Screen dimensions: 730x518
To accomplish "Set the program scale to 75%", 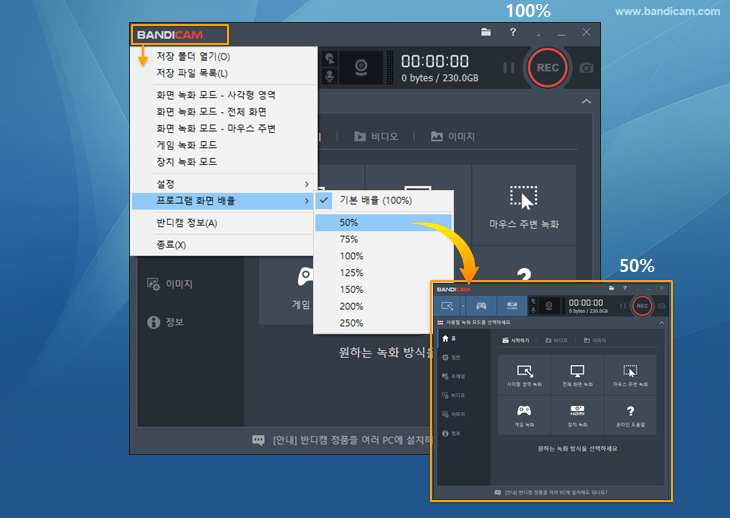I will [x=384, y=239].
